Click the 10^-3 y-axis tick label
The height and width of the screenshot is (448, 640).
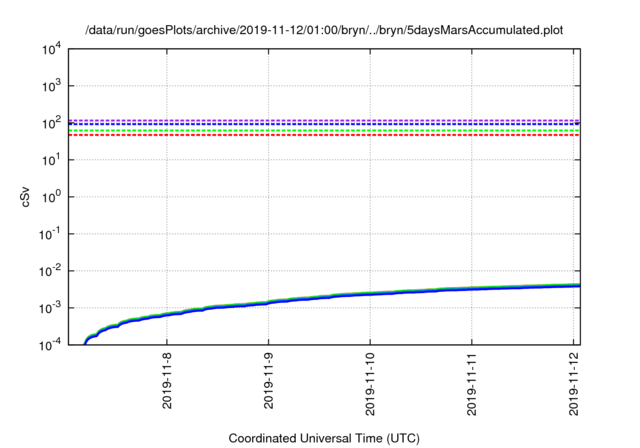point(50,308)
